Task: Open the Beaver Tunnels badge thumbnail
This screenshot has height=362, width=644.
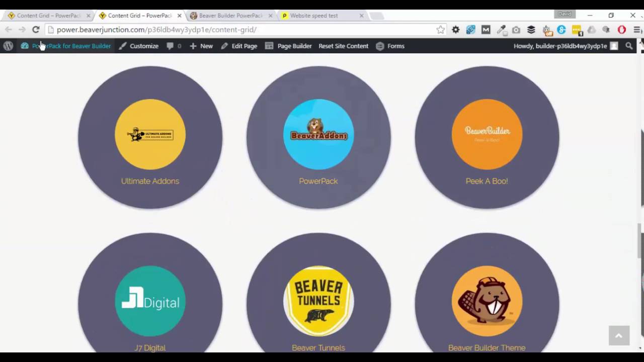Action: (x=318, y=301)
